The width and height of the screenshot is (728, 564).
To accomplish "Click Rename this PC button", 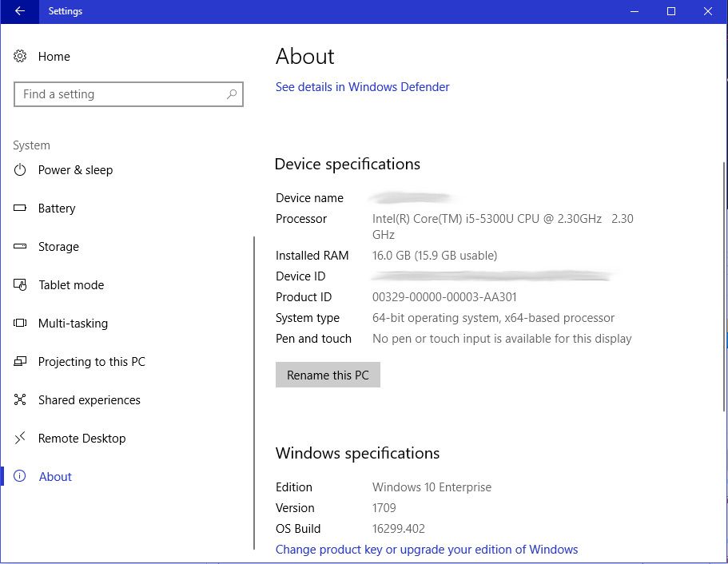I will [328, 375].
